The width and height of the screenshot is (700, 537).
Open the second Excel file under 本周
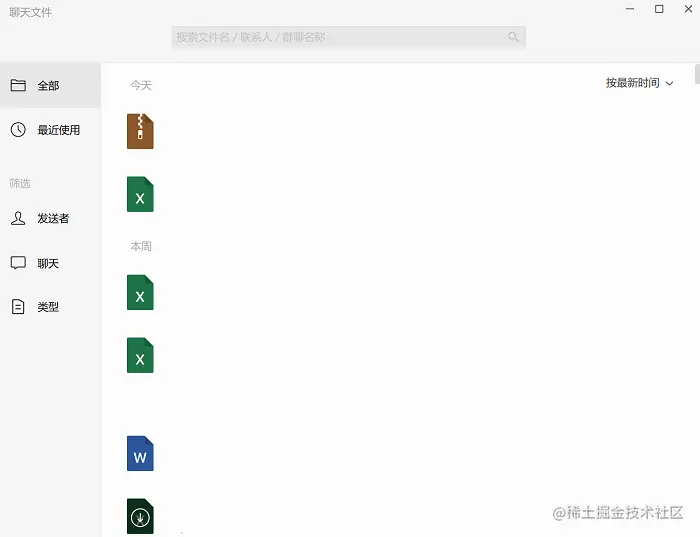[140, 355]
